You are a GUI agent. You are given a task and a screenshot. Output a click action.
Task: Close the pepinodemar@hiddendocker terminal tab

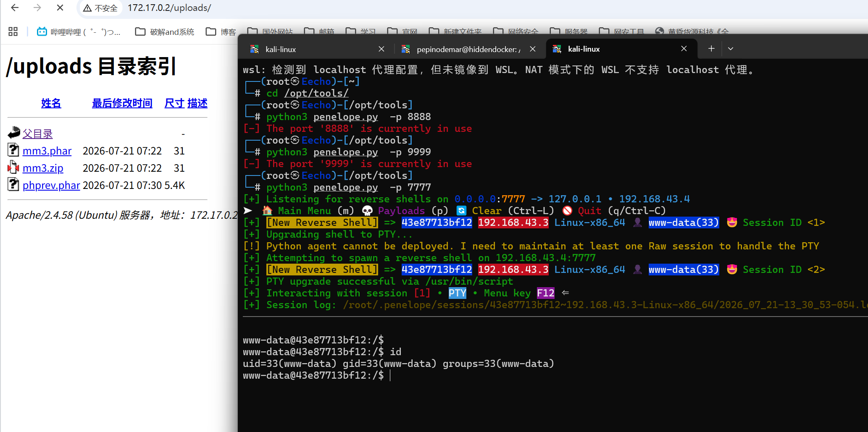[533, 49]
